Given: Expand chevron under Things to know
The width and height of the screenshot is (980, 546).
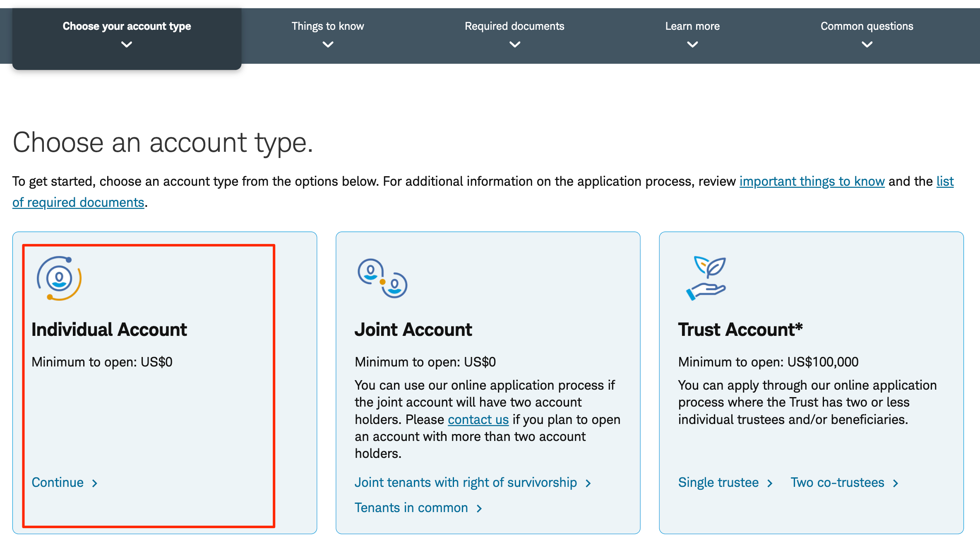Looking at the screenshot, I should pyautogui.click(x=328, y=44).
